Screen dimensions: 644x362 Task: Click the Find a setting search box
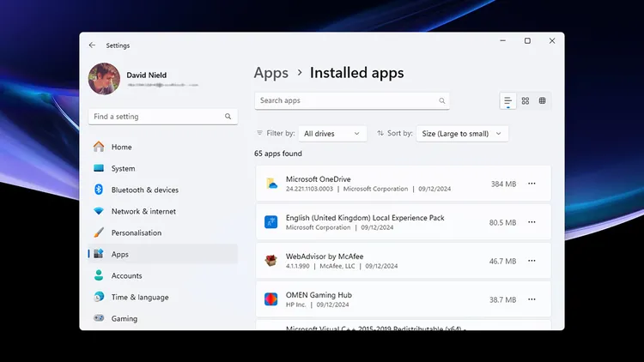[x=159, y=117]
